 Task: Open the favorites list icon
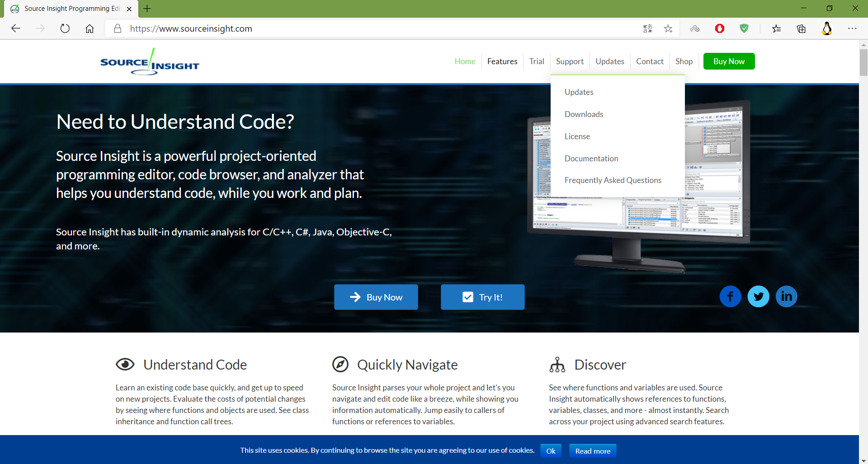point(776,28)
